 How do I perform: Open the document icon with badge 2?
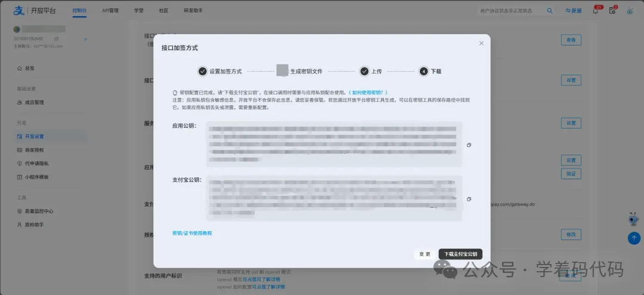[x=612, y=11]
